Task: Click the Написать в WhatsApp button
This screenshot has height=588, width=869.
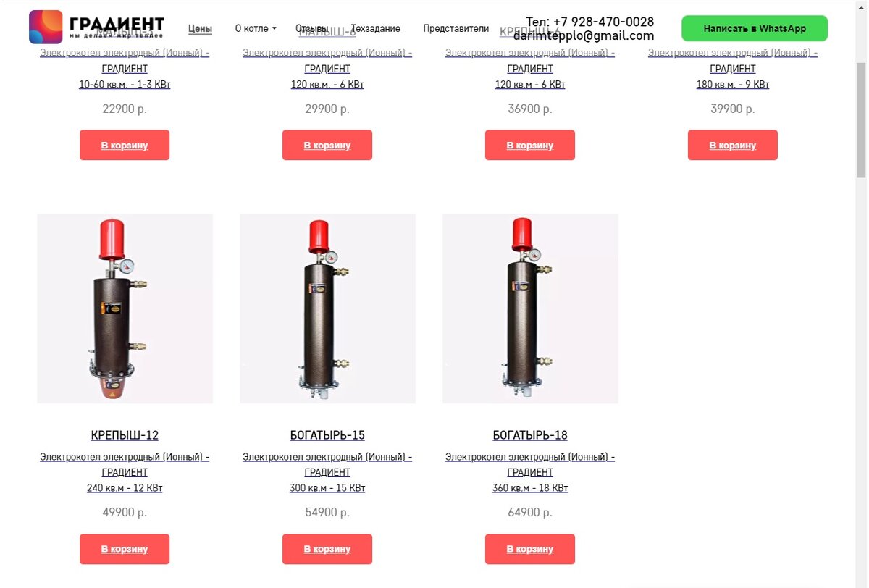Action: (755, 28)
